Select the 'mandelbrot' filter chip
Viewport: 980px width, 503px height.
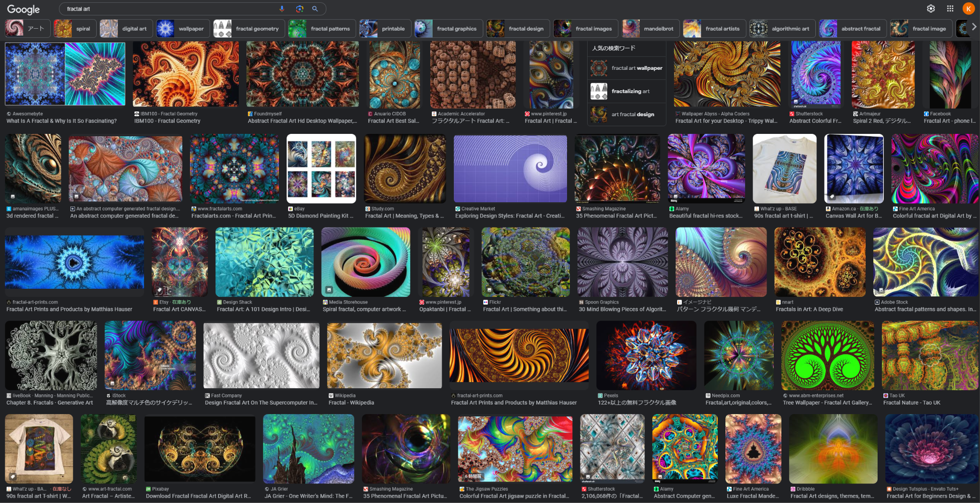pyautogui.click(x=650, y=29)
